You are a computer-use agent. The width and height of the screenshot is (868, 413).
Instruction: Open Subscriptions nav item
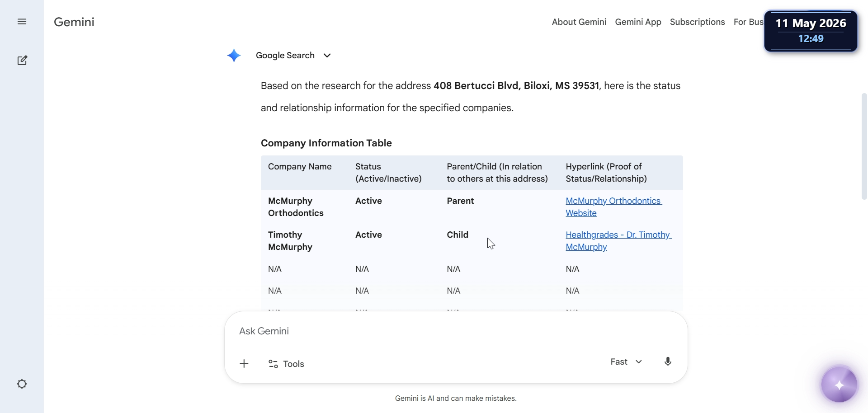pyautogui.click(x=697, y=22)
